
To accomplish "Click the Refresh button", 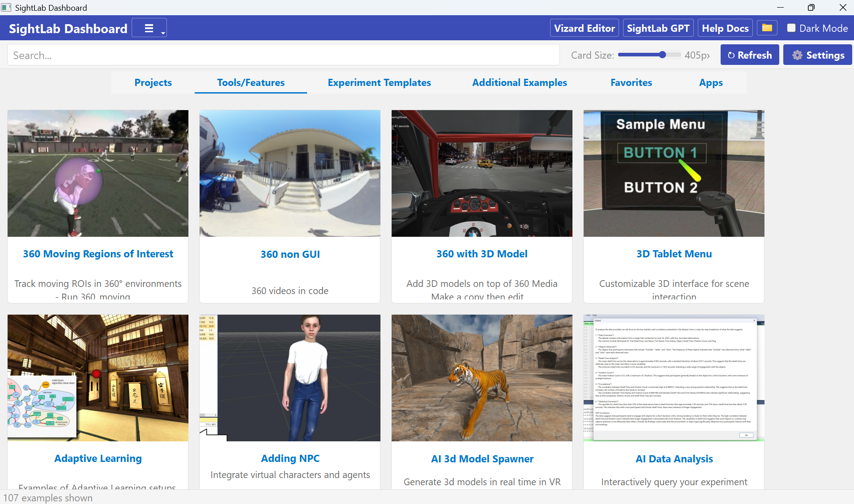I will click(750, 55).
